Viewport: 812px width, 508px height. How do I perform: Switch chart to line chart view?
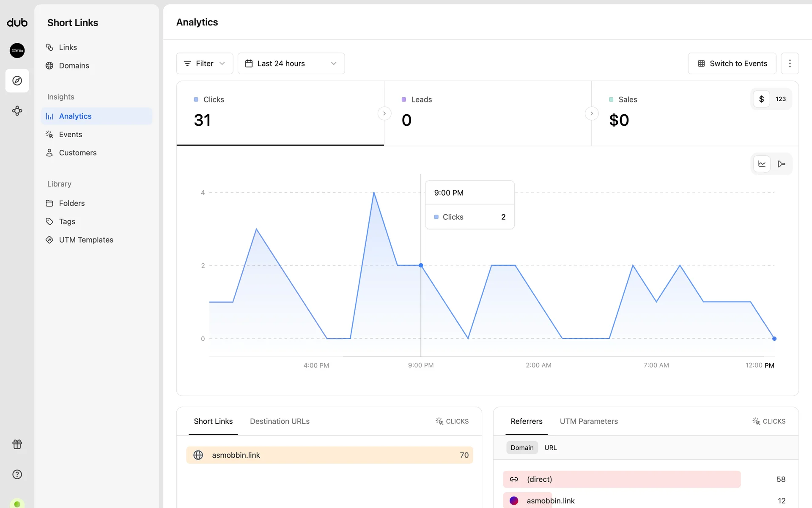[762, 164]
